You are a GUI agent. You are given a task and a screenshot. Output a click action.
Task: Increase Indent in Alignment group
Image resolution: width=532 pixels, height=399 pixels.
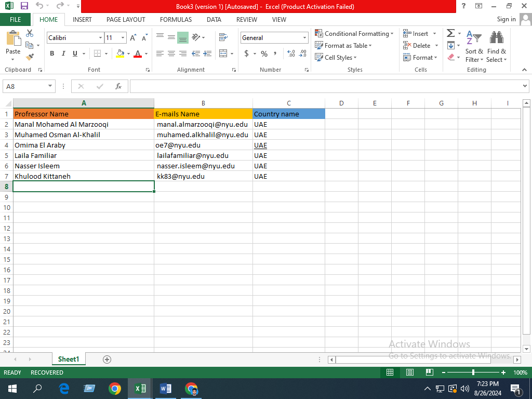pos(207,54)
